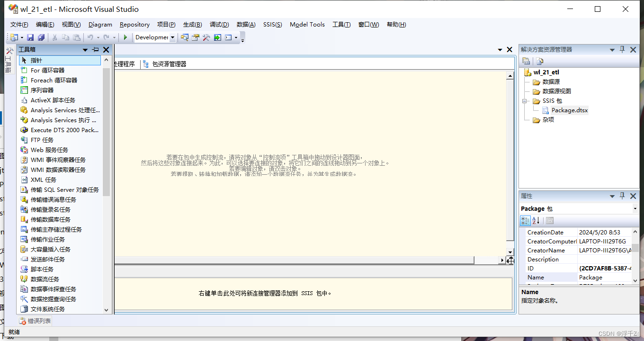The image size is (644, 341).
Task: Click the designer vertical scrollbar down arrow
Action: tap(510, 252)
